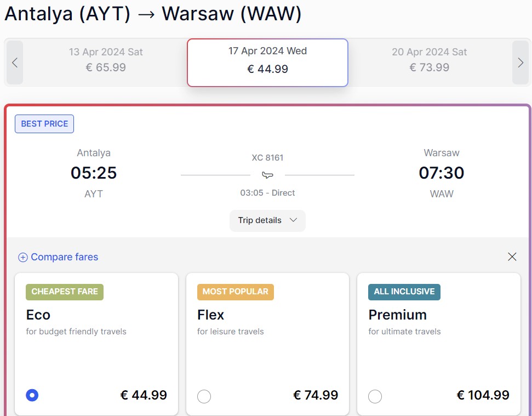Click the MOST POPULAR label badge
The image size is (532, 416).
click(x=236, y=292)
